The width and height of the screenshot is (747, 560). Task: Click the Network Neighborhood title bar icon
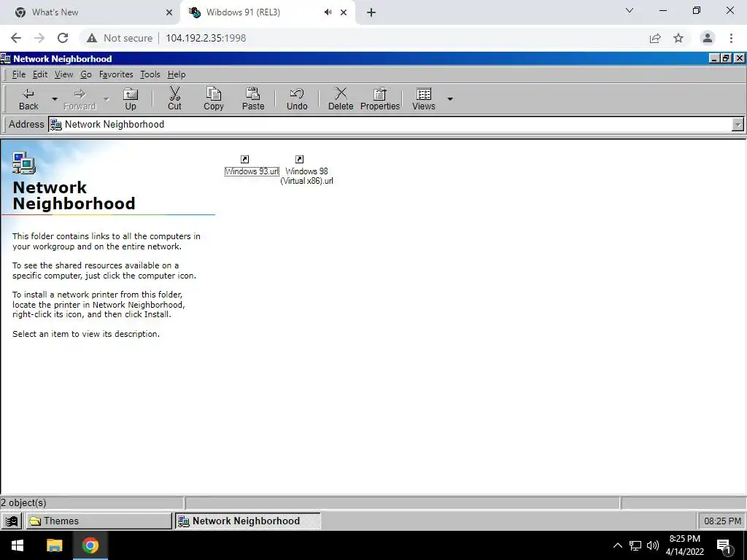pyautogui.click(x=6, y=58)
